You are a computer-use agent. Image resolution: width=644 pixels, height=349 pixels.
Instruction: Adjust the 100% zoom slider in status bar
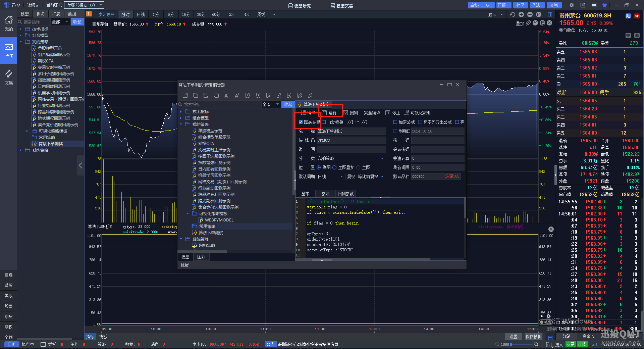pyautogui.click(x=522, y=344)
